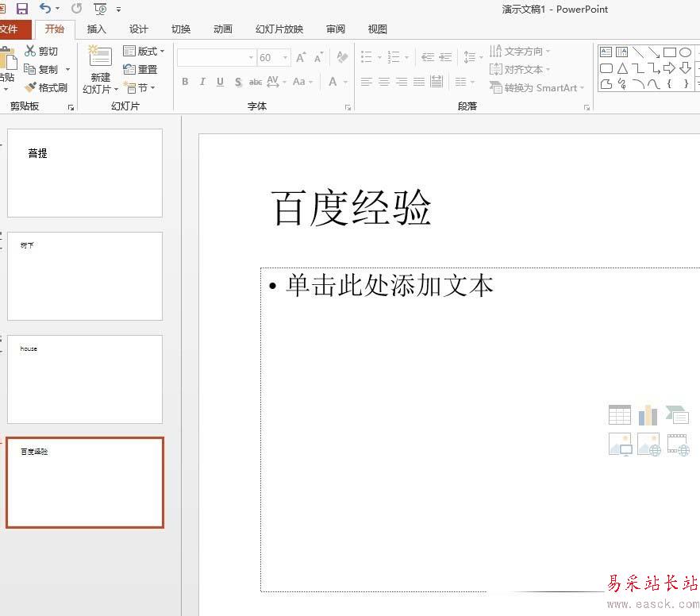The height and width of the screenshot is (616, 700).
Task: Insert table via placeholder icon
Action: 620,414
